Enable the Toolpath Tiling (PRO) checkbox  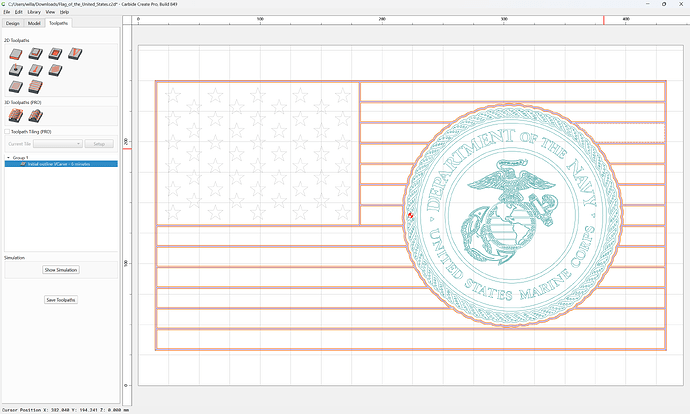click(7, 132)
